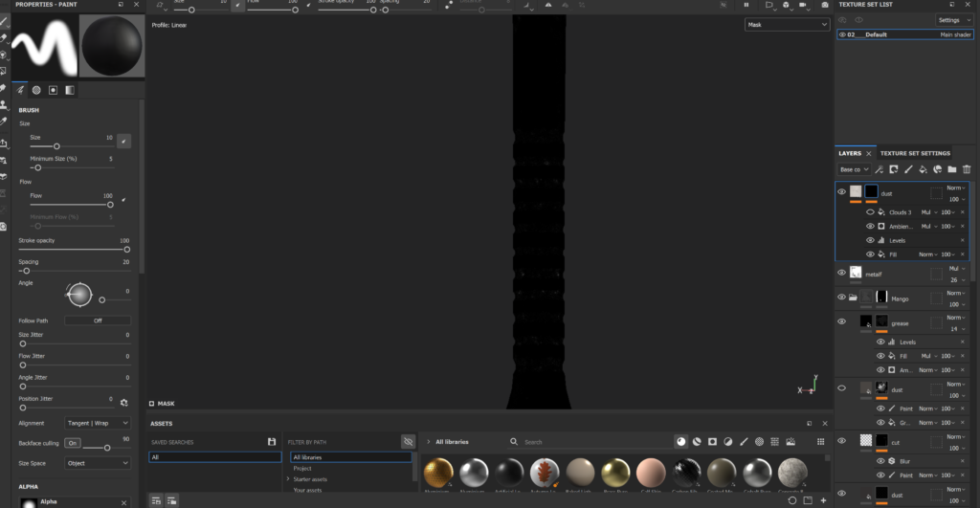Select the All saved search

tap(214, 457)
